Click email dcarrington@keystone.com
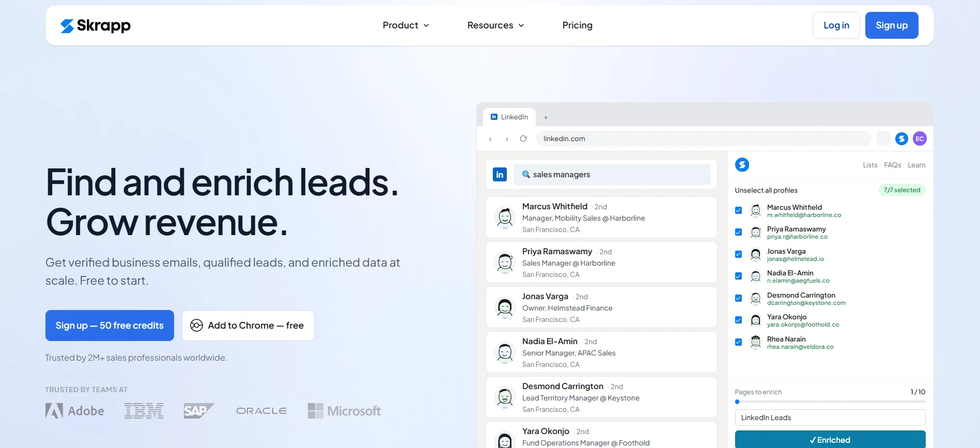The image size is (980, 448). [x=806, y=303]
